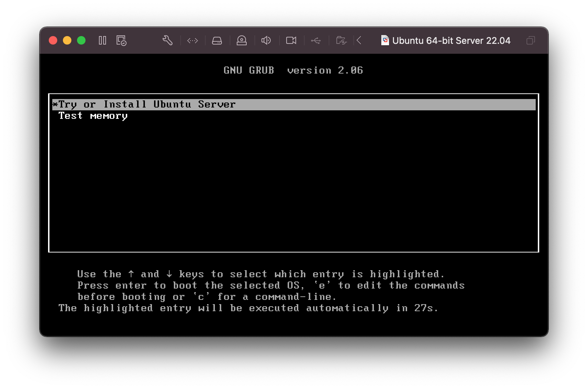Click the camera device icon

pyautogui.click(x=291, y=40)
